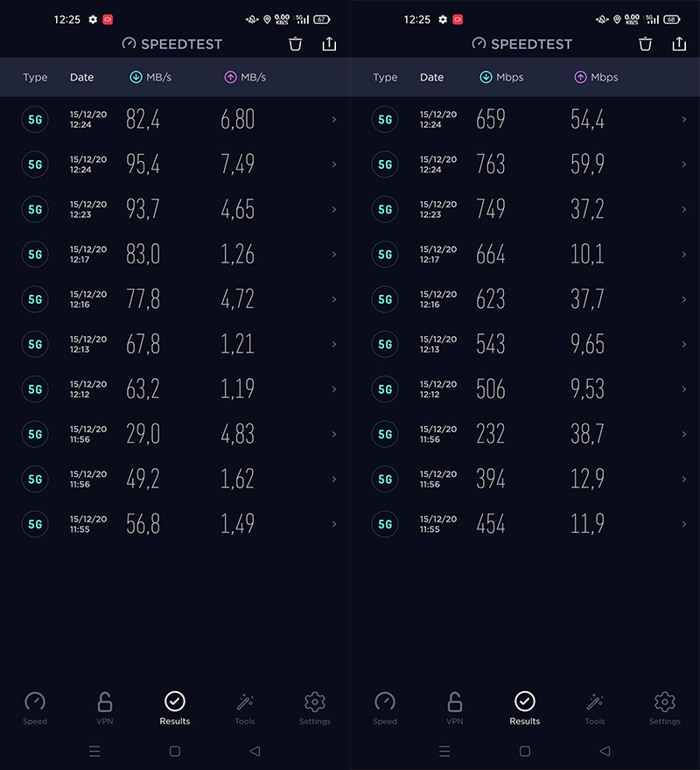Select Results tab on right screen
The width and height of the screenshot is (700, 770).
pyautogui.click(x=525, y=708)
